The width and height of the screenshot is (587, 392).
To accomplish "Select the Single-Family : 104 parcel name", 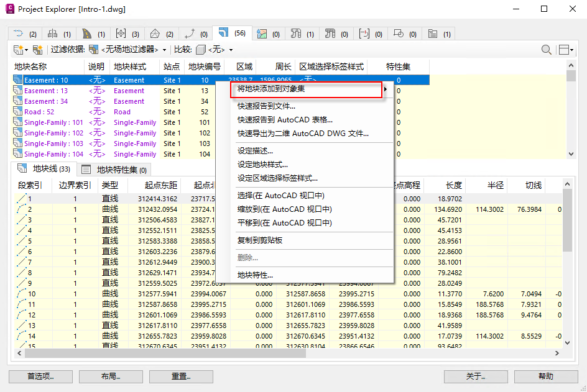I will 53,154.
